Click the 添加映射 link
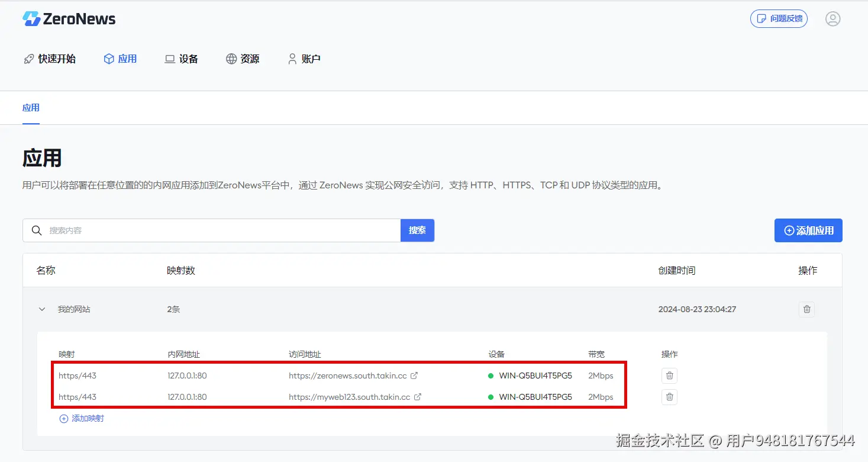Viewport: 868px width, 462px height. pos(82,418)
